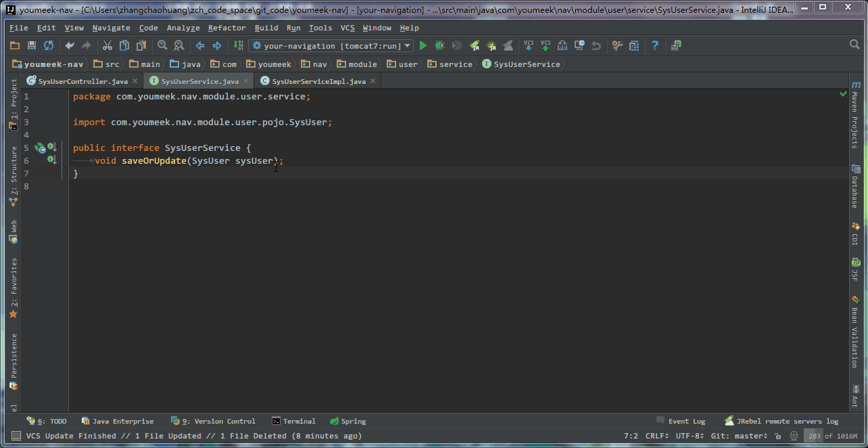Open the Terminal tool window
Viewport: 868px width, 448px height.
[294, 421]
